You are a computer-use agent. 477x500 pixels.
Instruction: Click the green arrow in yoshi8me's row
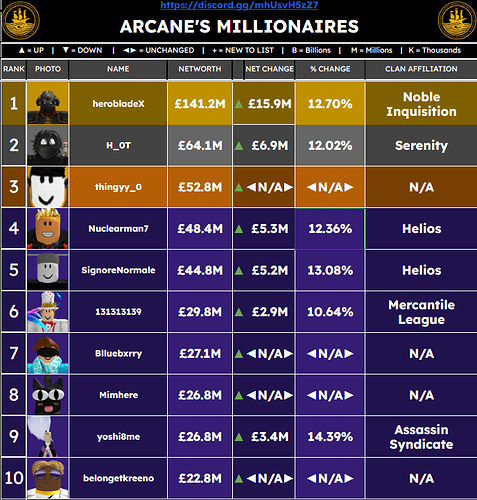click(239, 437)
